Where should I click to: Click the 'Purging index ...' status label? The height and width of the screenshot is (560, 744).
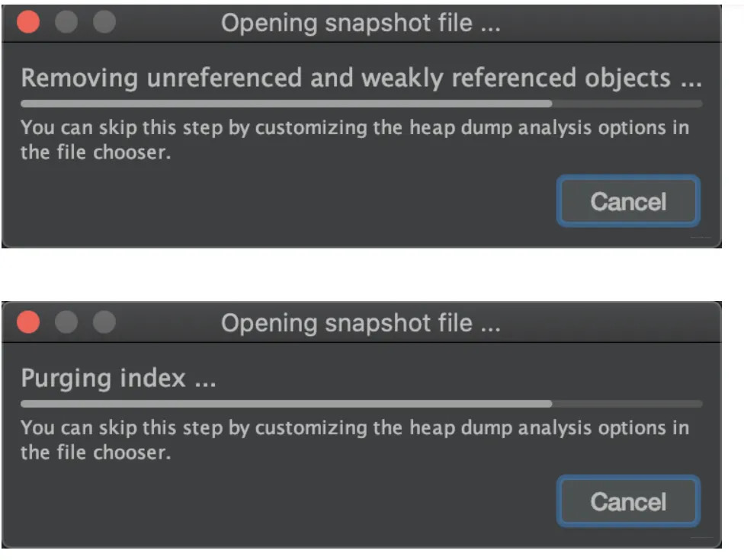click(118, 378)
